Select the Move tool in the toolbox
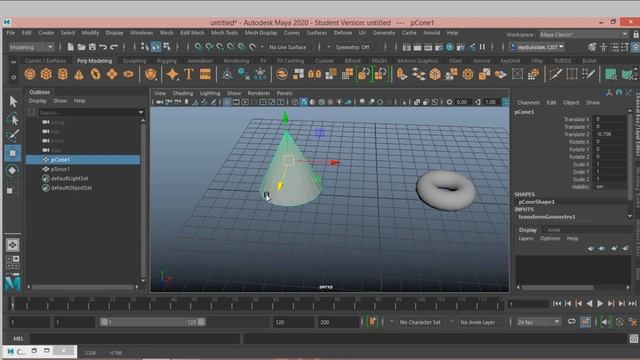This screenshot has height=360, width=640. click(13, 153)
